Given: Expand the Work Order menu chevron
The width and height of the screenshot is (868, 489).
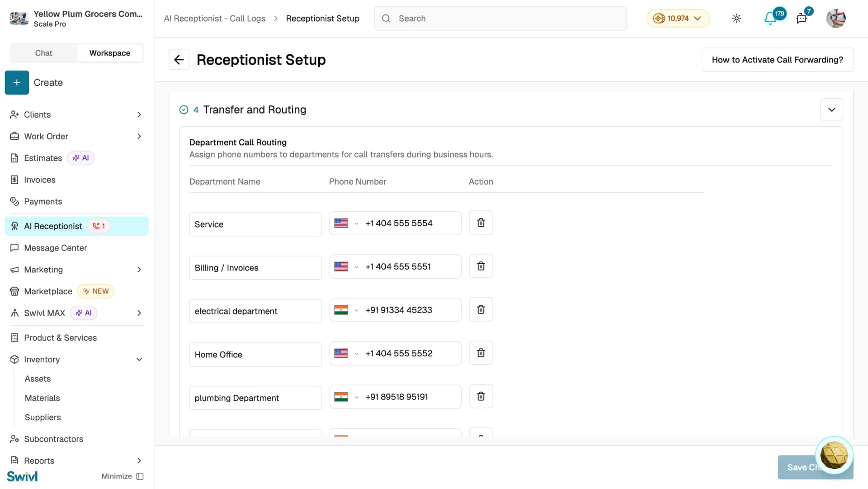Looking at the screenshot, I should (139, 137).
